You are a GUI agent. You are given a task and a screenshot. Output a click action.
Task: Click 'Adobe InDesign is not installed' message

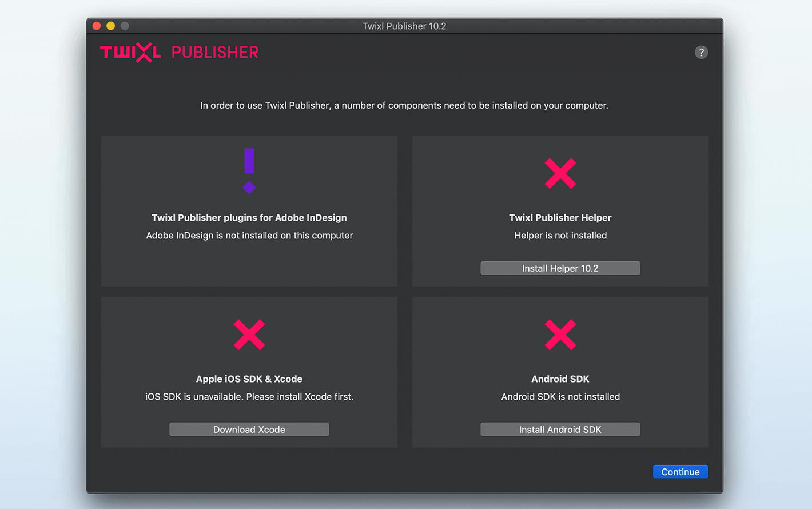pos(249,236)
